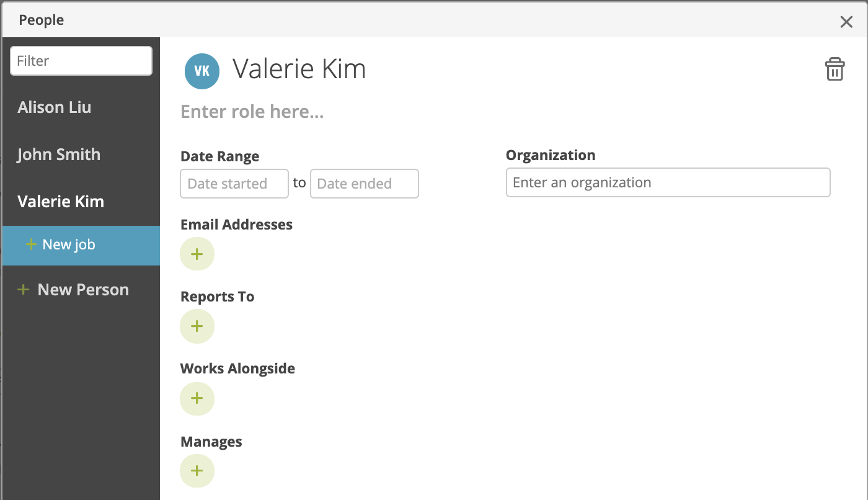Create a New Person
The height and width of the screenshot is (500, 868).
point(73,290)
